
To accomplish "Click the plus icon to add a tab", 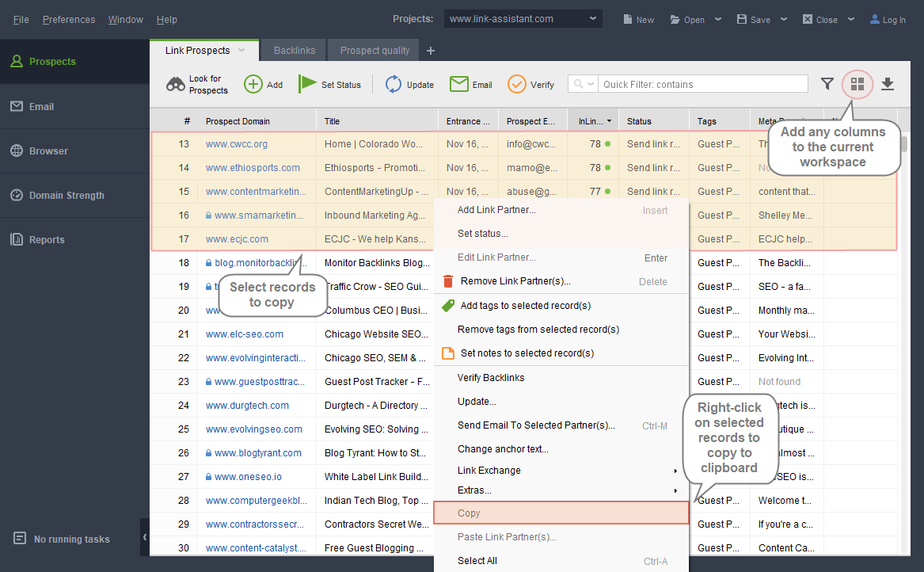I will pyautogui.click(x=431, y=51).
